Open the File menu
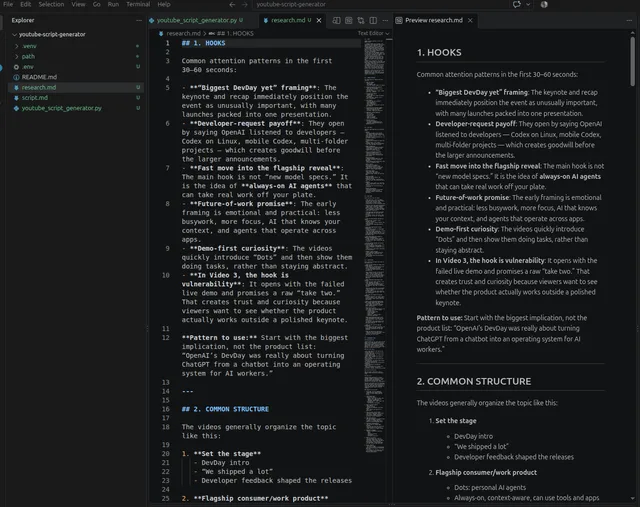Screen dimensions: 640x507 (x=8, y=4)
